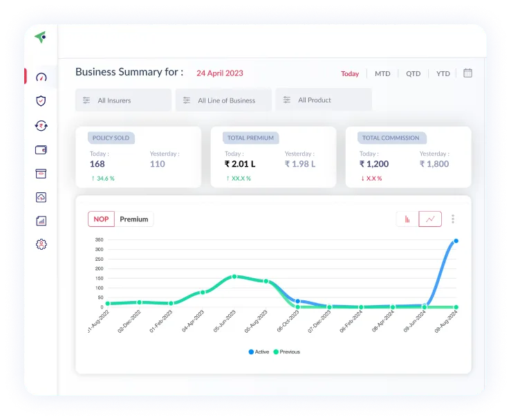Image resolution: width=511 pixels, height=420 pixels.
Task: Select the Today period tab
Action: 350,74
